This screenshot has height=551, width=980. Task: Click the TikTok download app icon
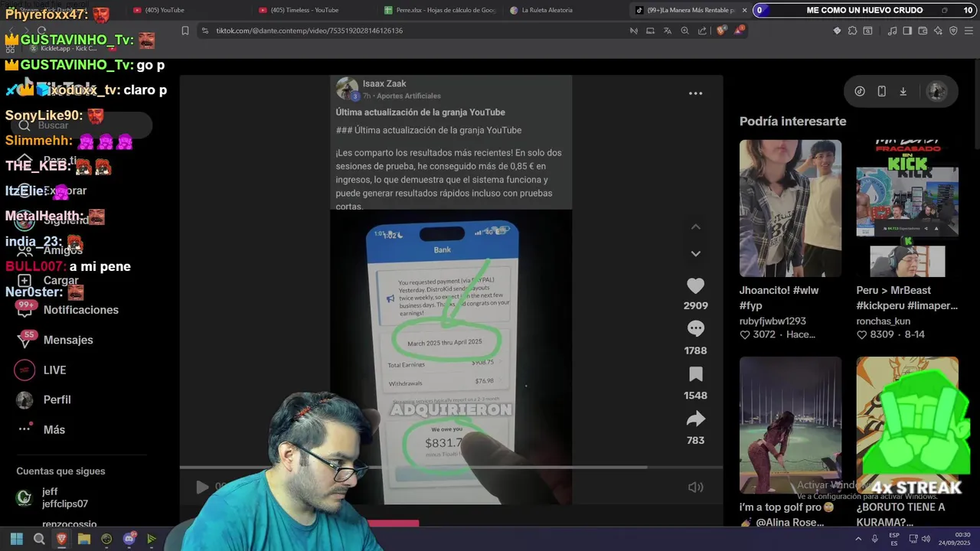(x=903, y=91)
